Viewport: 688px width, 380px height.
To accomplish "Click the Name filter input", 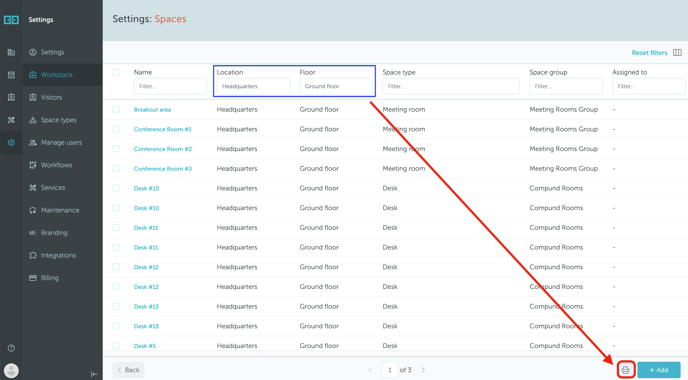I will [x=170, y=86].
